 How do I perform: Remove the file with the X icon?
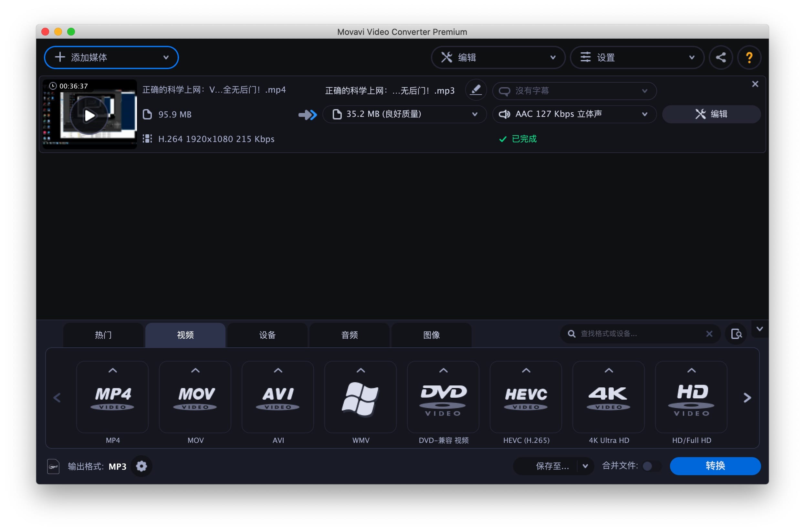click(755, 84)
